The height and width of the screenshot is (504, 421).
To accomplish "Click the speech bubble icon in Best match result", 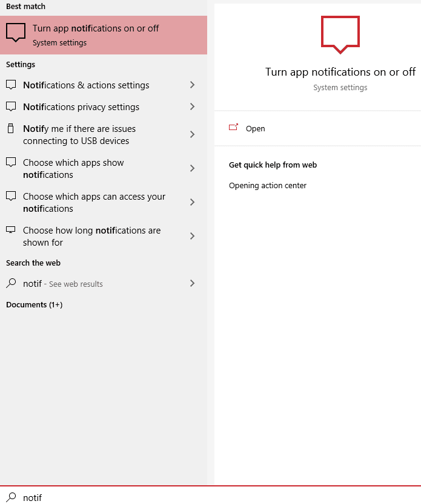I will [16, 33].
